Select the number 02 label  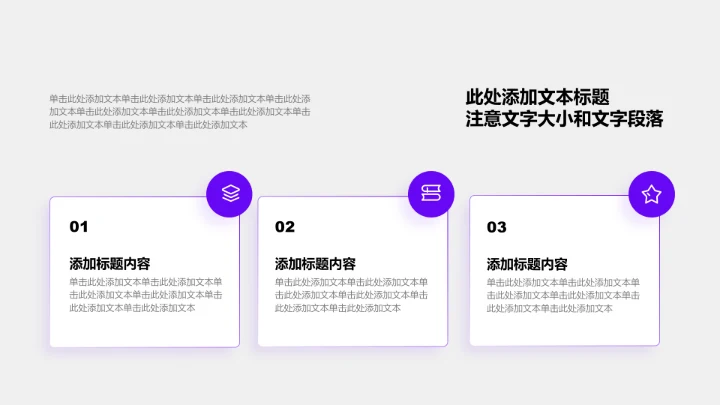click(x=285, y=227)
